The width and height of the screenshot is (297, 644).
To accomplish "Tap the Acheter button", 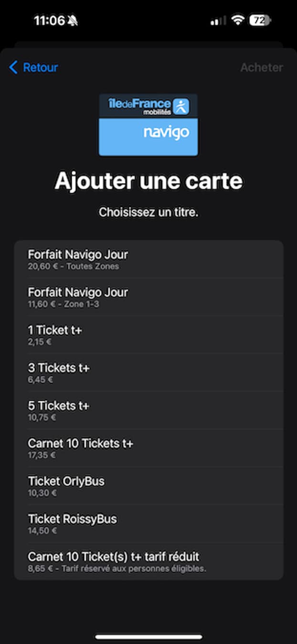I will (261, 67).
